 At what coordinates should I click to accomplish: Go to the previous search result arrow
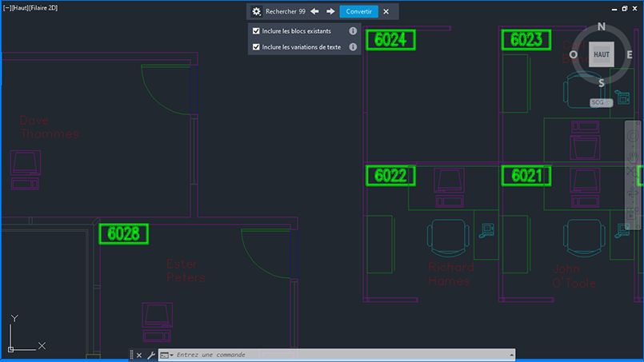pyautogui.click(x=314, y=11)
